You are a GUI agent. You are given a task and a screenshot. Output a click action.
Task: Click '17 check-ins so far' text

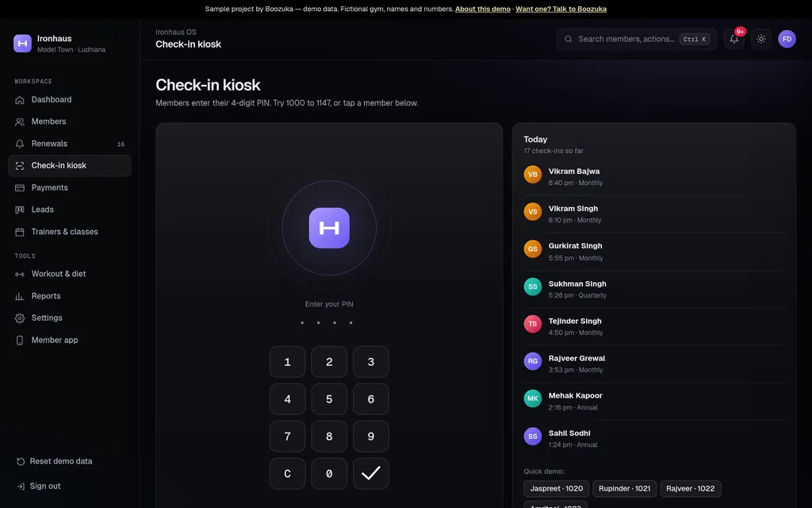[553, 151]
